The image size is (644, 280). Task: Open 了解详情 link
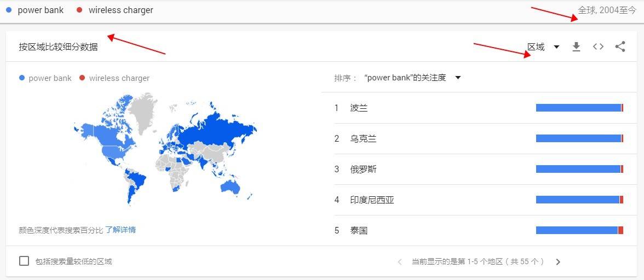120,230
